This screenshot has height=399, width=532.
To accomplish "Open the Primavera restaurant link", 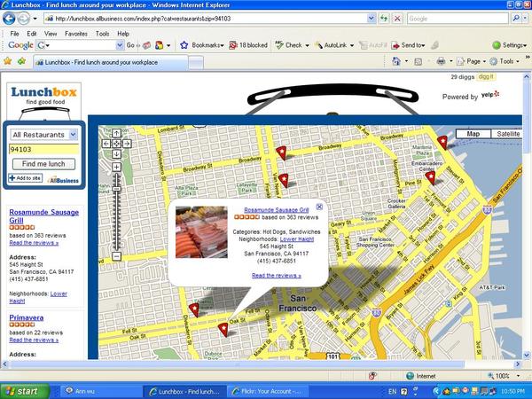I will (26, 318).
